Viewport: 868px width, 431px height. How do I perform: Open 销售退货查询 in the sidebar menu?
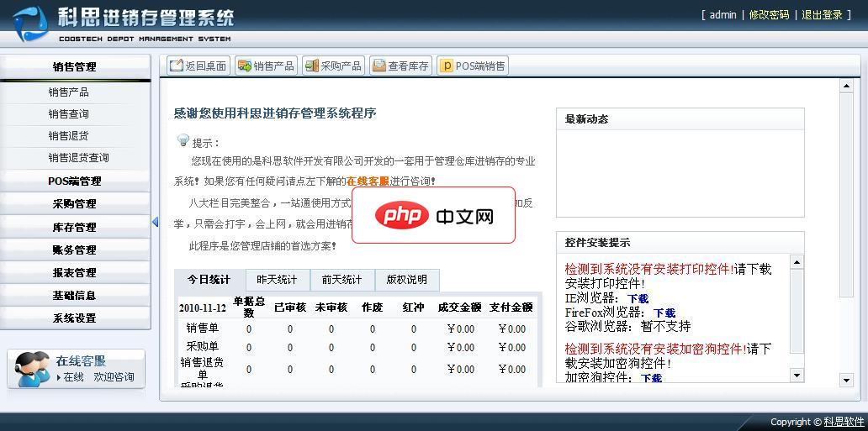(x=78, y=158)
